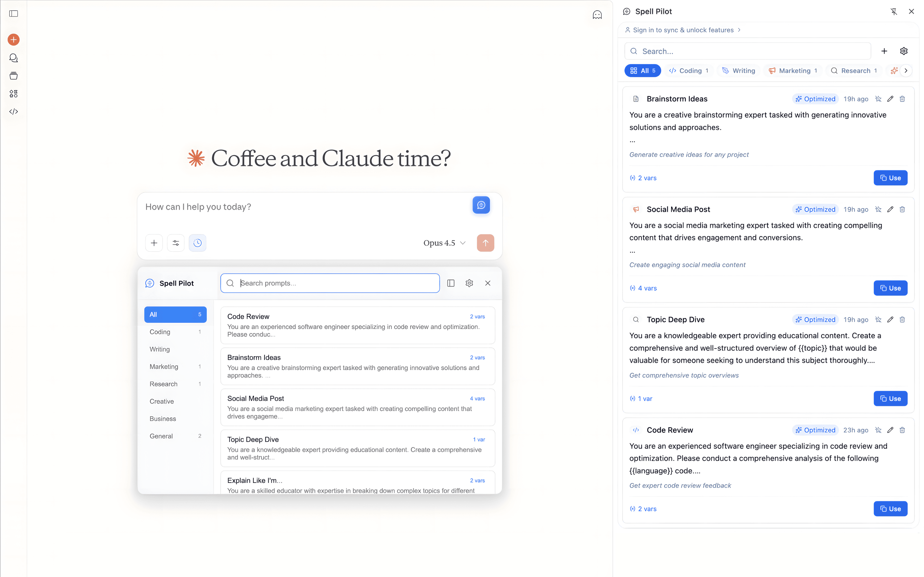The width and height of the screenshot is (924, 577).
Task: Open the code icon in left sidebar
Action: [13, 111]
